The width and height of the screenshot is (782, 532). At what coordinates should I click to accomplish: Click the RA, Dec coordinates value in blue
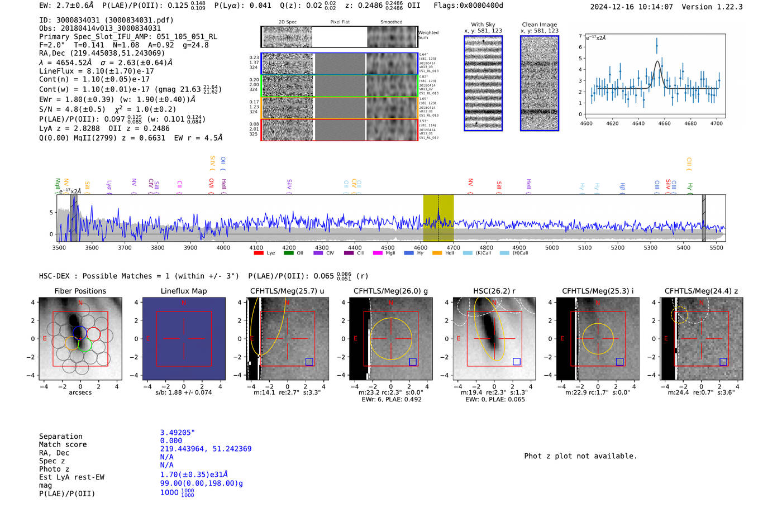tap(206, 449)
